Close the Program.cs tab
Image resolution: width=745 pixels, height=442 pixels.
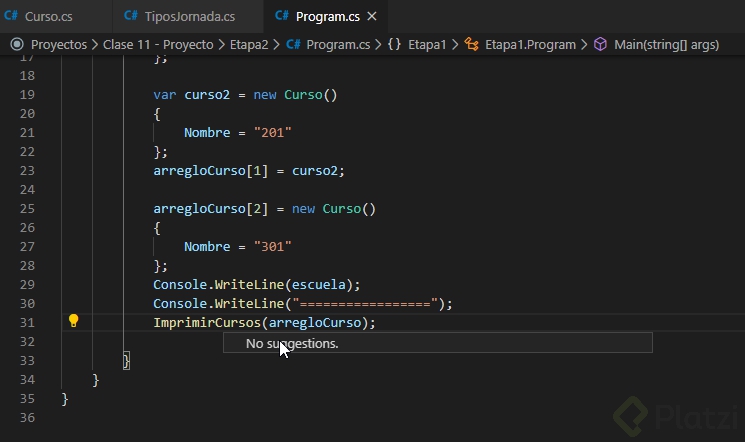(372, 17)
